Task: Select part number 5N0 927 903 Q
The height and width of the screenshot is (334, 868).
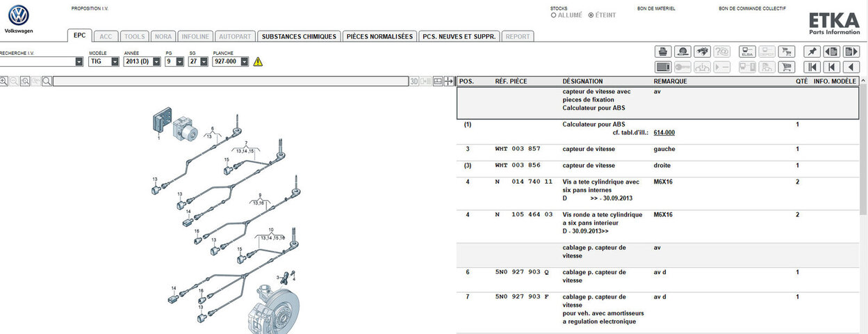Action: click(522, 272)
